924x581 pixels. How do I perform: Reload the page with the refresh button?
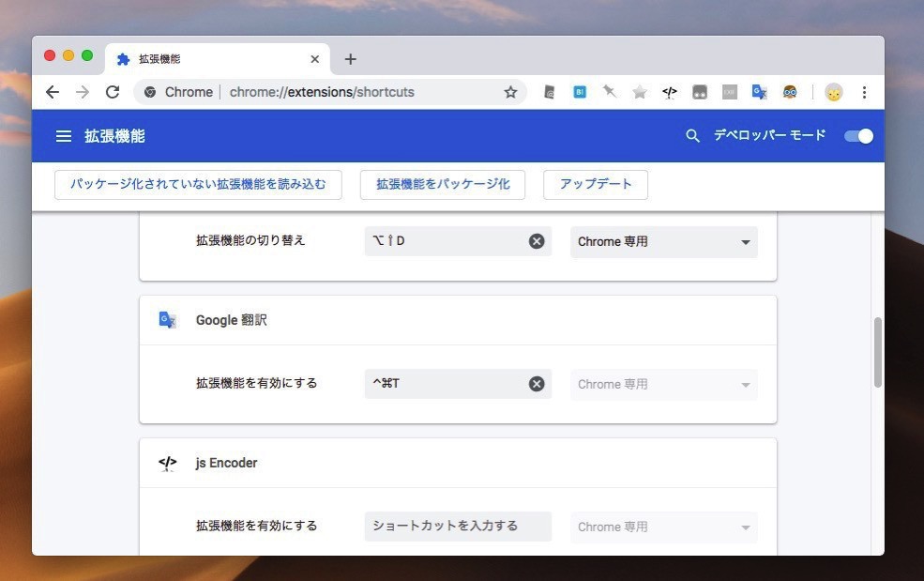coord(113,92)
